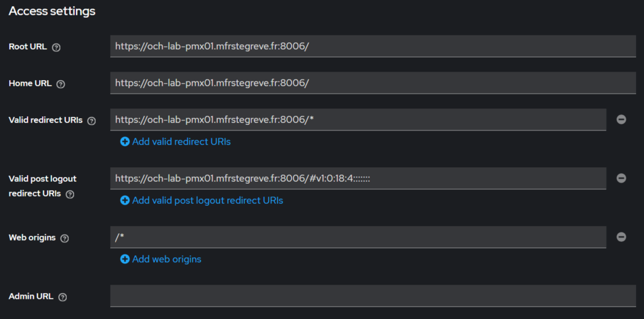Click the post logout redirect URI field
This screenshot has width=644, height=319.
click(358, 178)
